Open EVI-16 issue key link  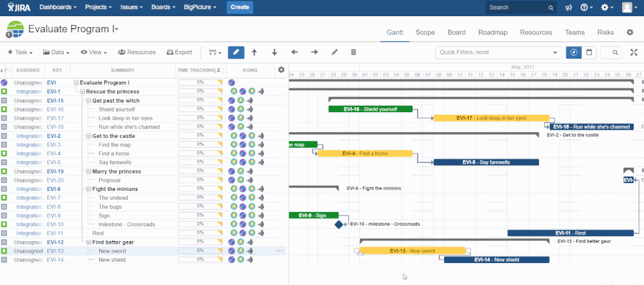[55, 110]
